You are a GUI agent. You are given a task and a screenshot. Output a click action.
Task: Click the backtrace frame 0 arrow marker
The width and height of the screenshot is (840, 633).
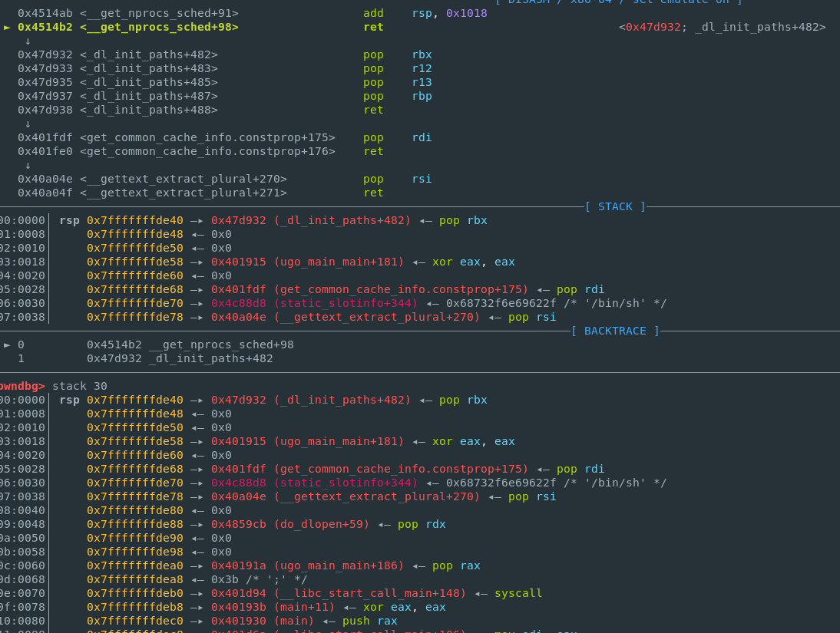click(8, 345)
